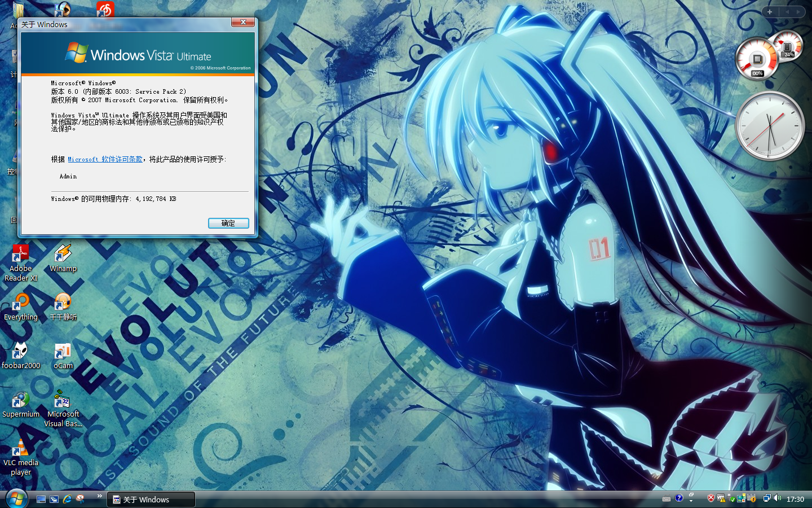Expand the Quick Launch overflow chevron
This screenshot has width=812, height=508.
pos(100,496)
